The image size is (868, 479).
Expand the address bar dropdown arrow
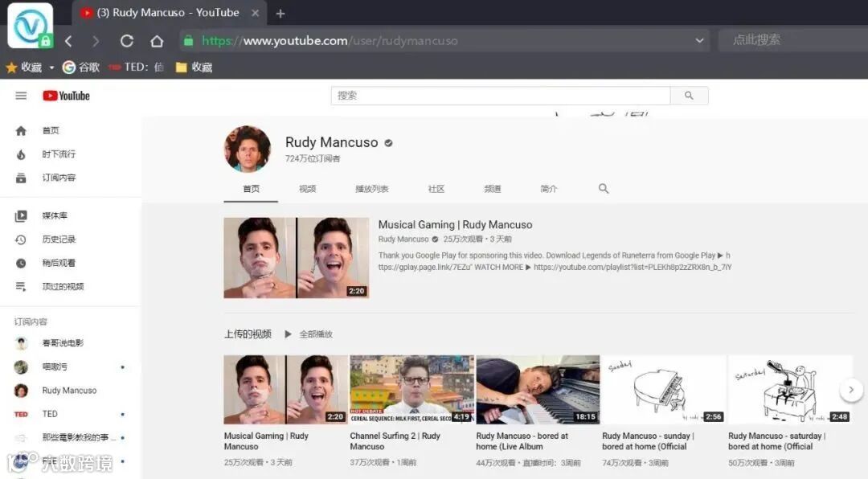coord(699,40)
